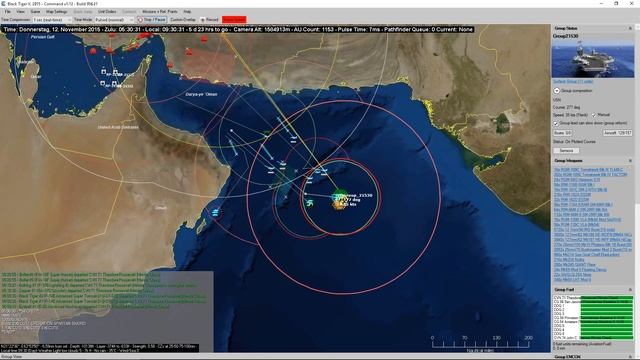Click the United Arab Emirates map label
The height and width of the screenshot is (360, 640).
[118, 127]
